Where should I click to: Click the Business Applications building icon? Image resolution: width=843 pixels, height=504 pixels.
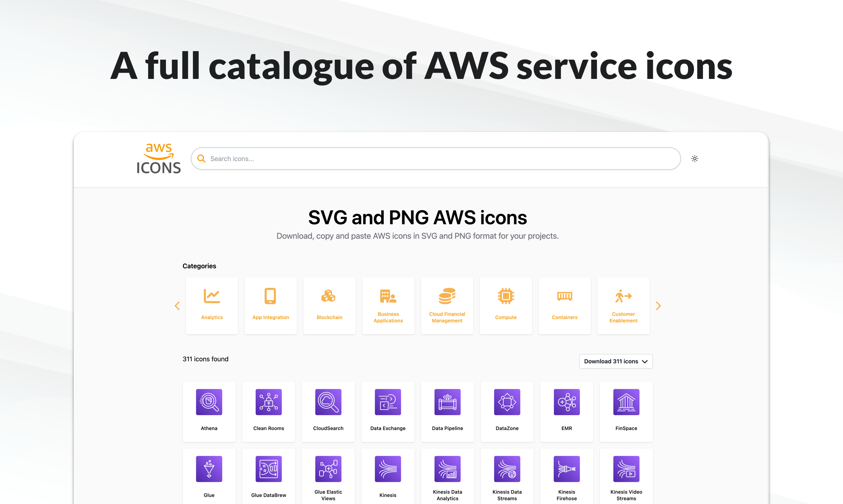click(388, 296)
